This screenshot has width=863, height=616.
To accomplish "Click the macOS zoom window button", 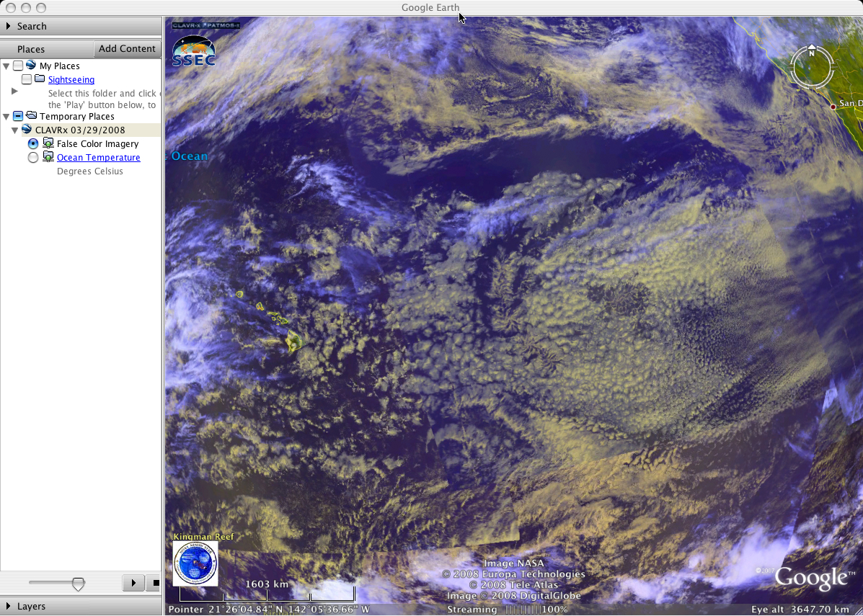I will (40, 8).
